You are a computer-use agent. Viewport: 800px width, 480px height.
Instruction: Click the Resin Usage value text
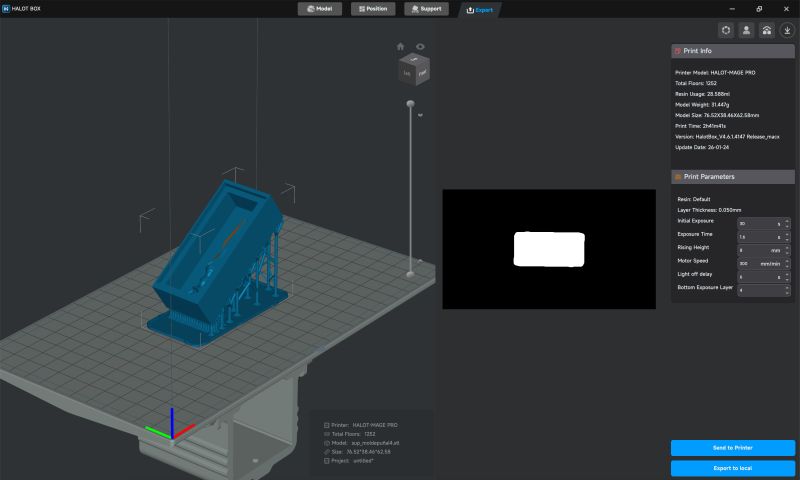[x=702, y=94]
